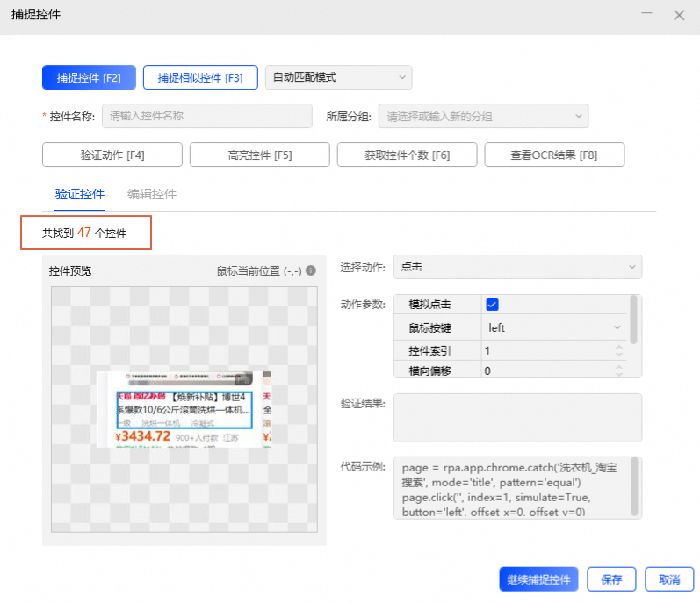Click the 捕捉相似控件 [F3] button
This screenshot has height=604, width=700.
pos(200,77)
